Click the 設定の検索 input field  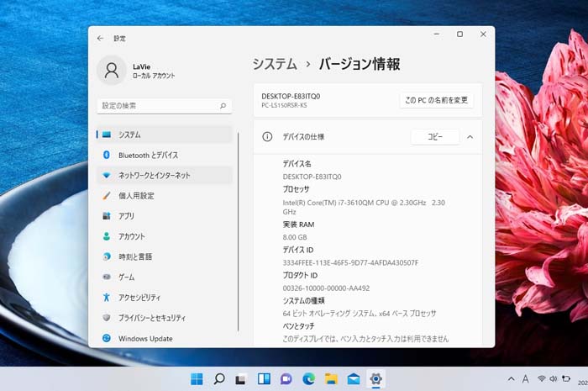(165, 106)
